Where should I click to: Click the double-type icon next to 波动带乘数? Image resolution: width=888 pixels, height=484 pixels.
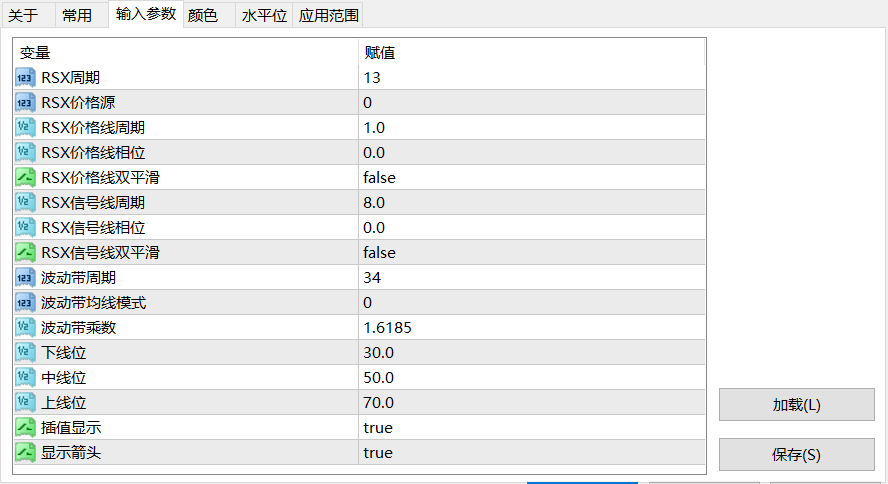(x=25, y=328)
